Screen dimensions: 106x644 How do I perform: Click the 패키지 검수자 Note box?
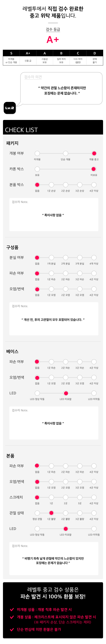[x=54, y=214]
